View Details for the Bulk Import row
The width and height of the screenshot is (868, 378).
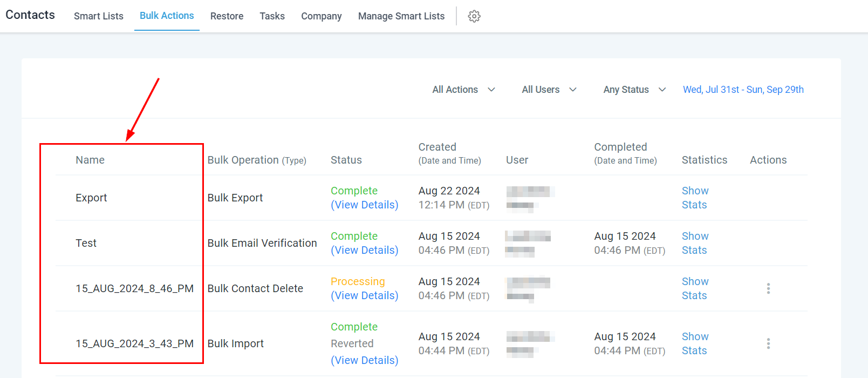pyautogui.click(x=365, y=360)
